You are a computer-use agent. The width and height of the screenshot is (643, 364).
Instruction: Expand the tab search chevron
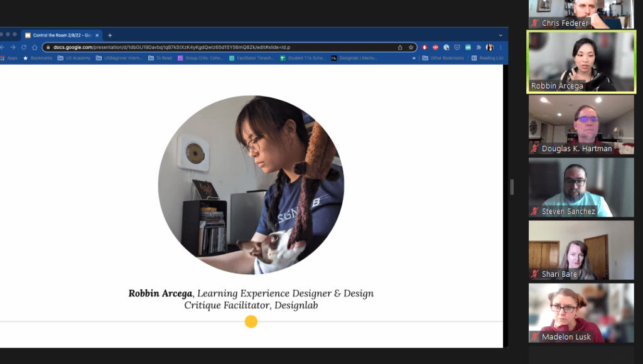pyautogui.click(x=501, y=35)
